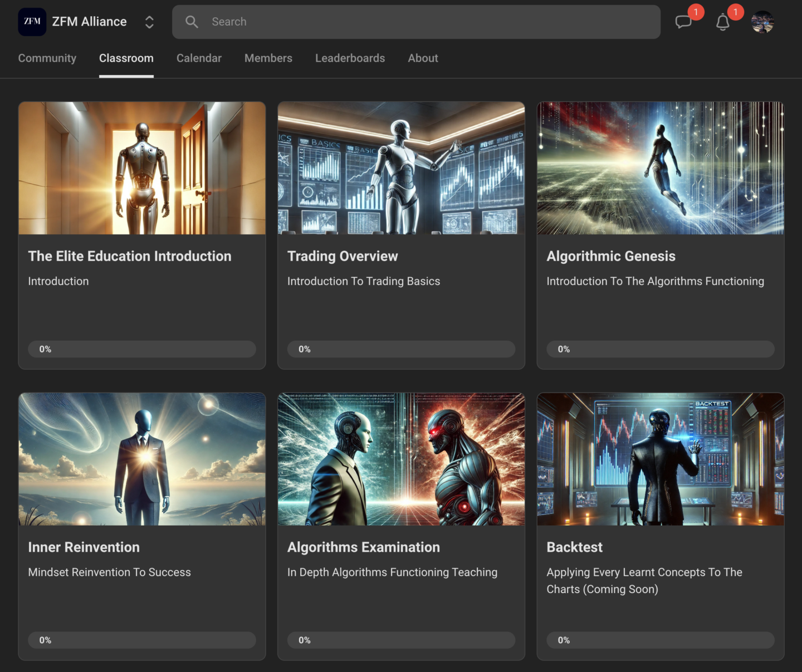Click the search magnifier icon

[192, 22]
